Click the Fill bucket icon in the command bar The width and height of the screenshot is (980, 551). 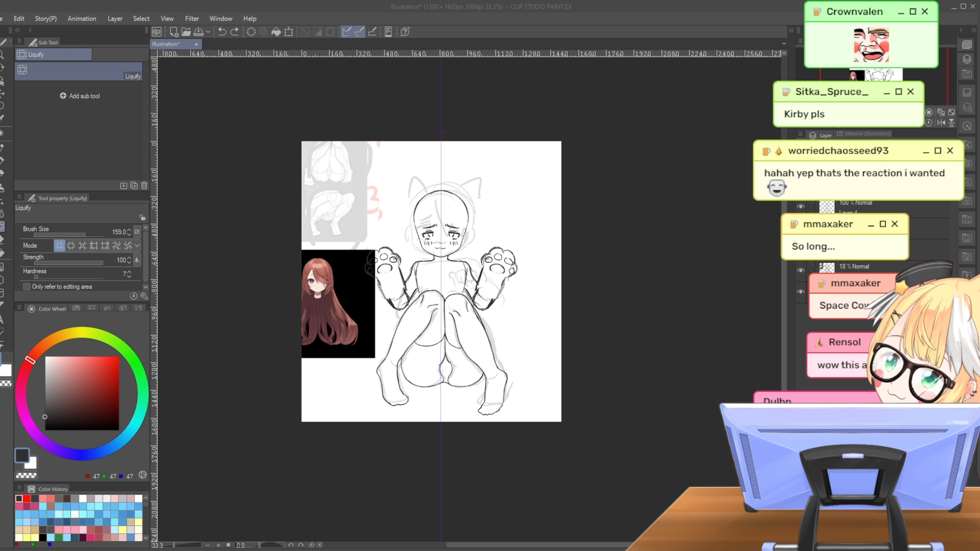tap(276, 32)
